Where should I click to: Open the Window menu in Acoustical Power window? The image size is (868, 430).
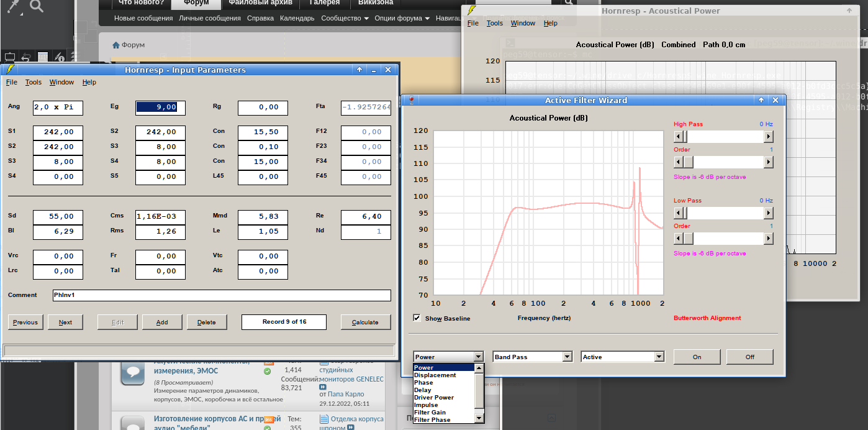523,23
